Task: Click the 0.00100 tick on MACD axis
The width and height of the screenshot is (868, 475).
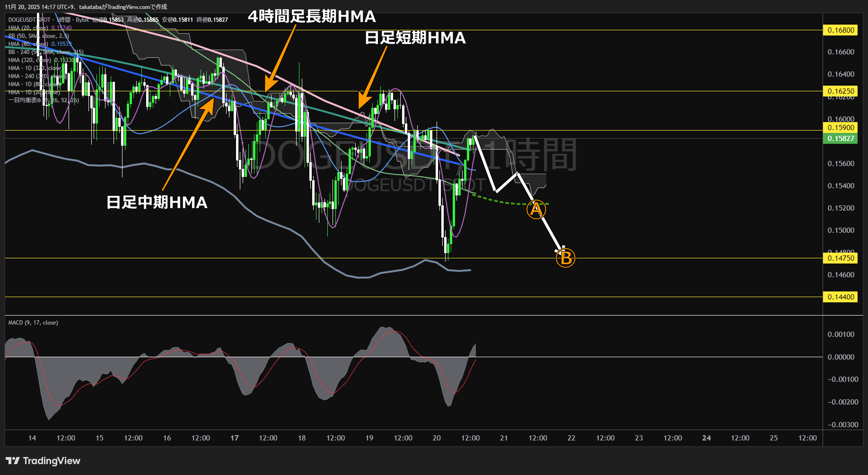Action: 841,334
